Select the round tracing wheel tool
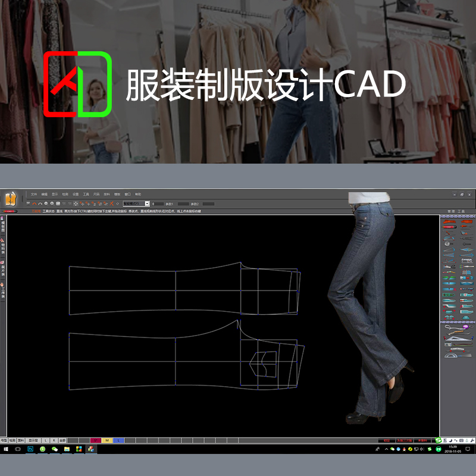Screen dimensions: 476x476 pos(449,244)
